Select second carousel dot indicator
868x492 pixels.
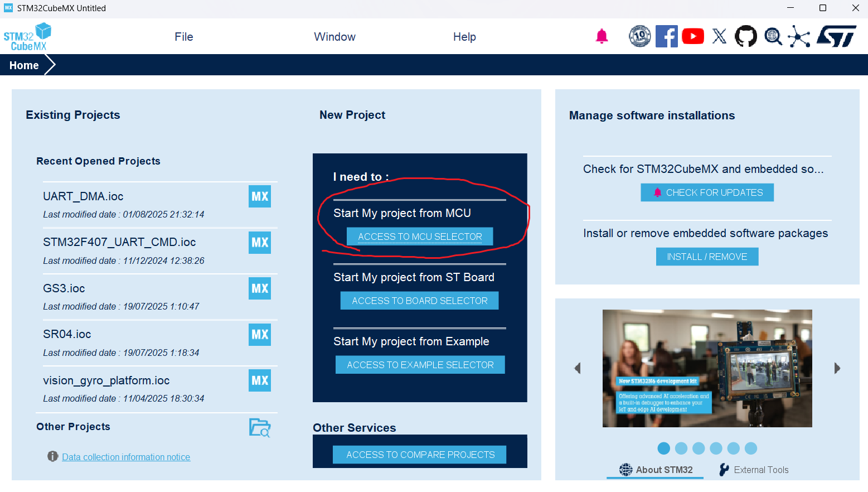pos(681,448)
